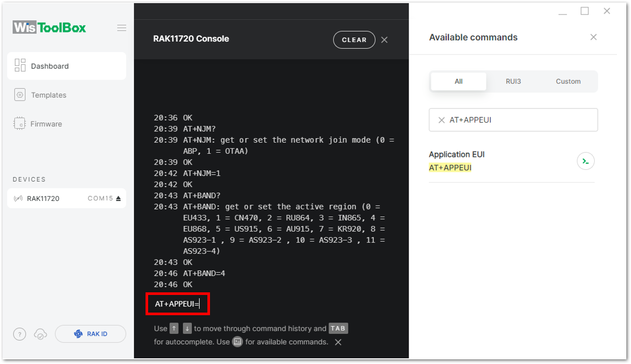This screenshot has height=364, width=631.
Task: Collapse sidebar with hamburger menu icon
Action: click(x=122, y=28)
